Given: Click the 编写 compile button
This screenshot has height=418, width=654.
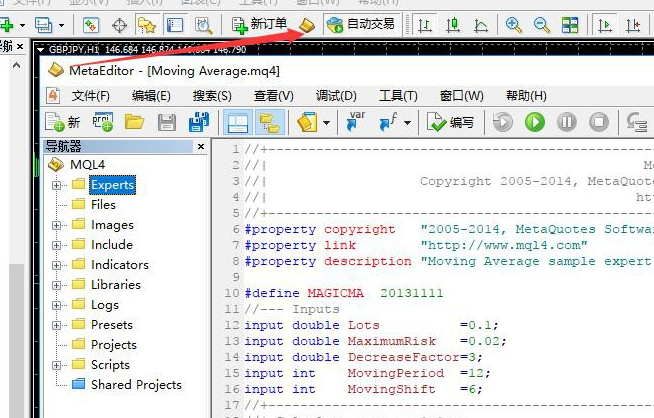Looking at the screenshot, I should [x=451, y=122].
